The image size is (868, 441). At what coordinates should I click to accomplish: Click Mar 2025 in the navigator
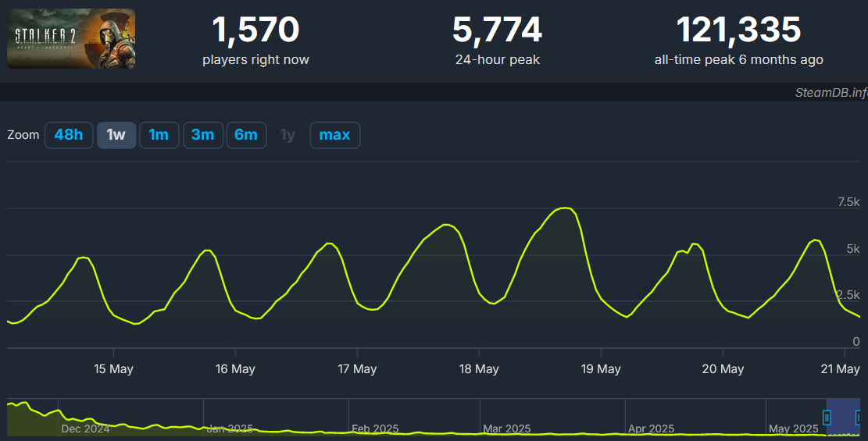coord(506,429)
